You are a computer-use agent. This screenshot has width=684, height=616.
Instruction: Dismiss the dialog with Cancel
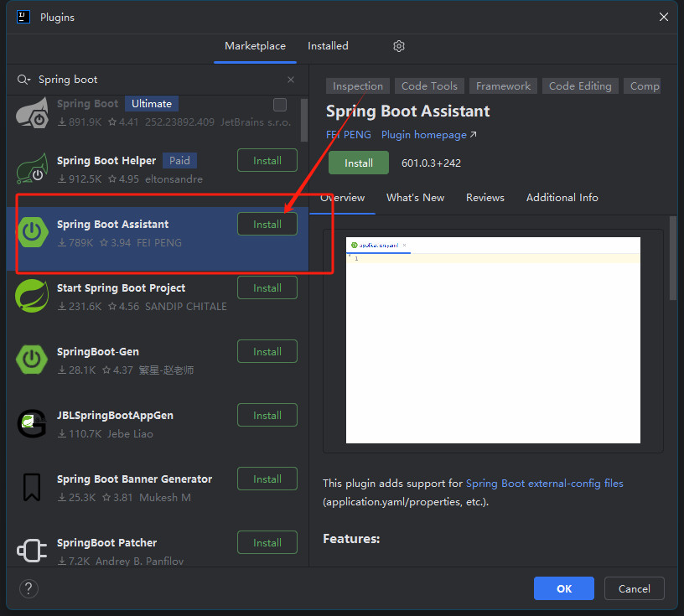(x=635, y=588)
